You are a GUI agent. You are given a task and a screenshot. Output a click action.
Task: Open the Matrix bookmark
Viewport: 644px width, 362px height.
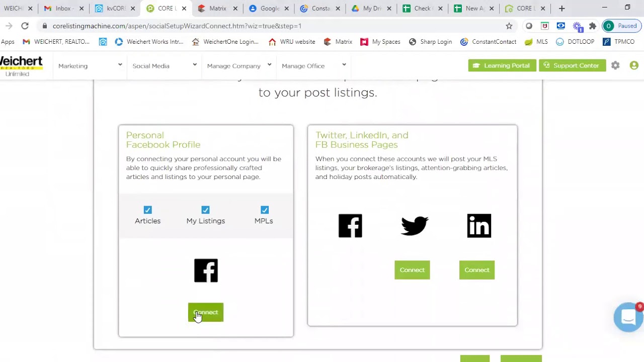click(338, 42)
